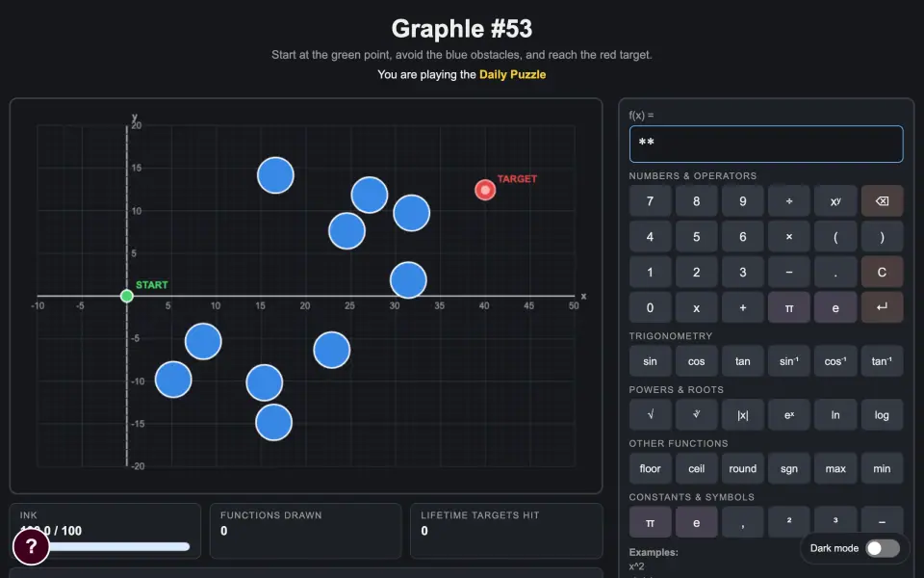Screen dimensions: 924x578
Task: Insert the min function
Action: (x=882, y=468)
